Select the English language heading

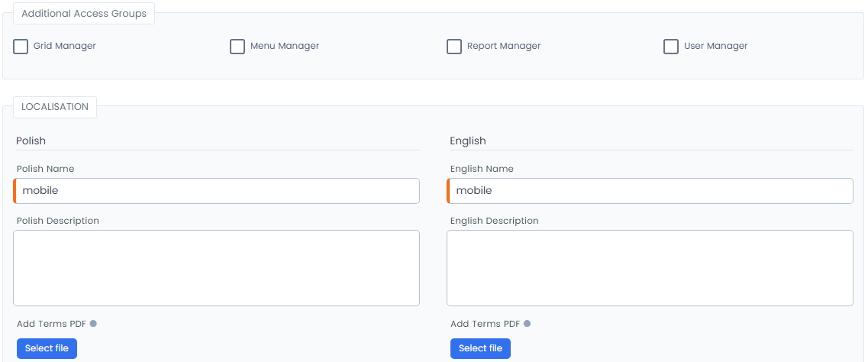point(468,141)
